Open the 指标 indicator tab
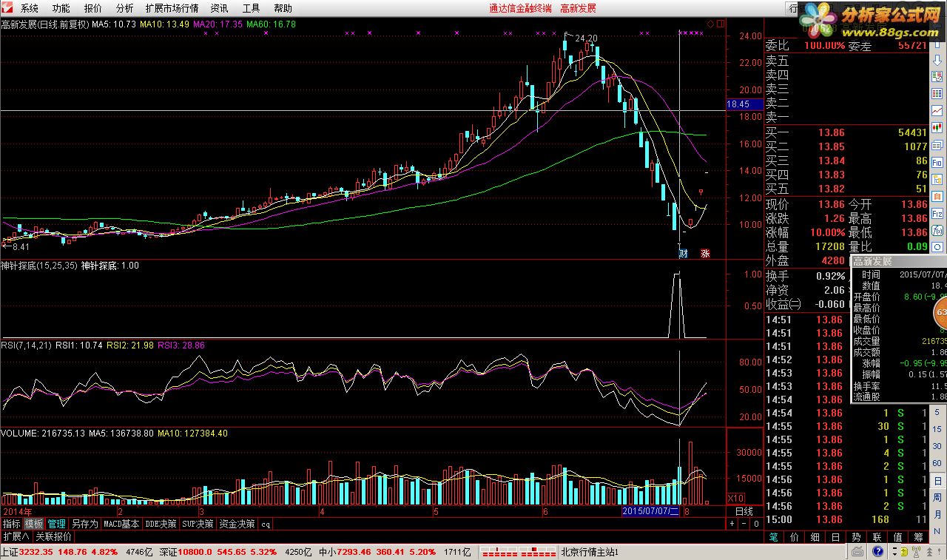This screenshot has height=560, width=947. pyautogui.click(x=11, y=524)
